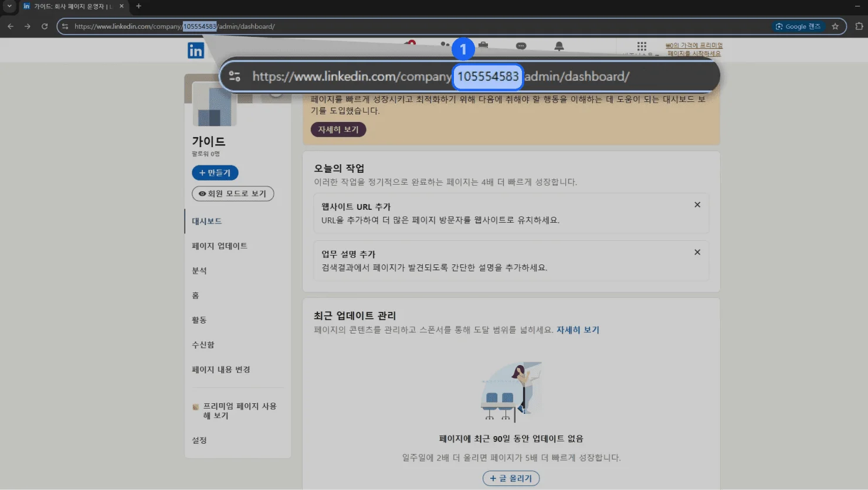
Task: Dismiss the 업무 설명 추가 task
Action: (697, 252)
